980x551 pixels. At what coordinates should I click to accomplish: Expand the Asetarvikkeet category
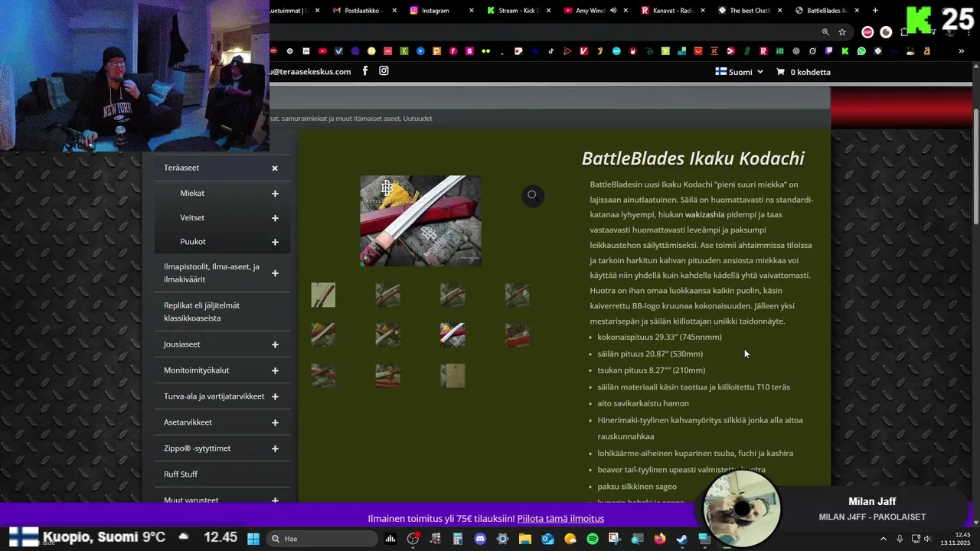[275, 422]
